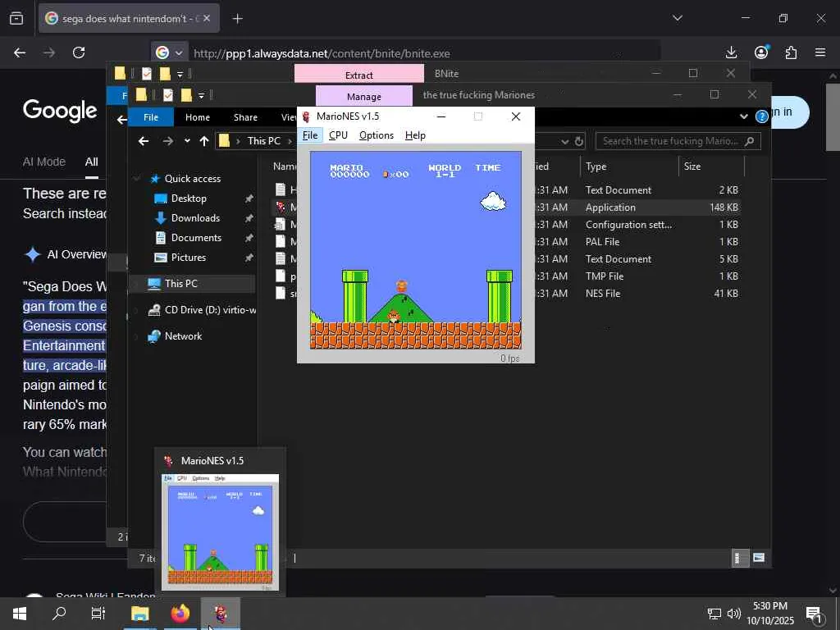The width and height of the screenshot is (840, 630).
Task: Open Customize Quick Access Toolbar dropdown
Action: [x=201, y=95]
